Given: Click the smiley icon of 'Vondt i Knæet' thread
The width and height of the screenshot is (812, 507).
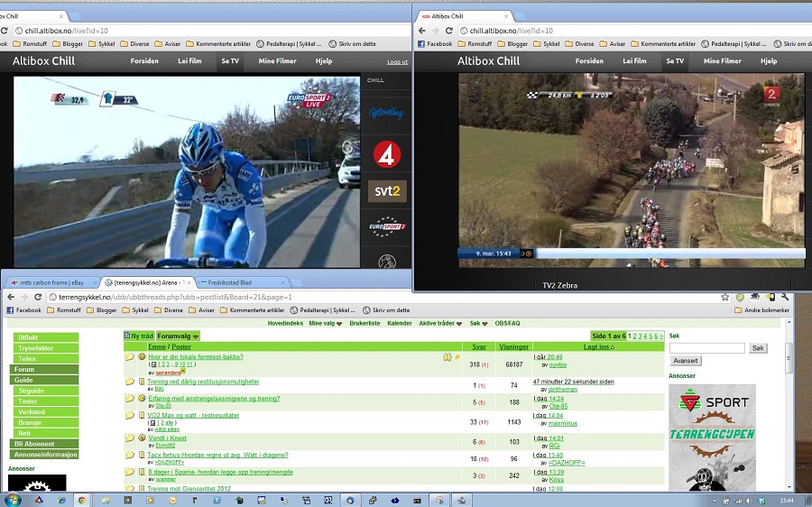Looking at the screenshot, I should point(142,438).
